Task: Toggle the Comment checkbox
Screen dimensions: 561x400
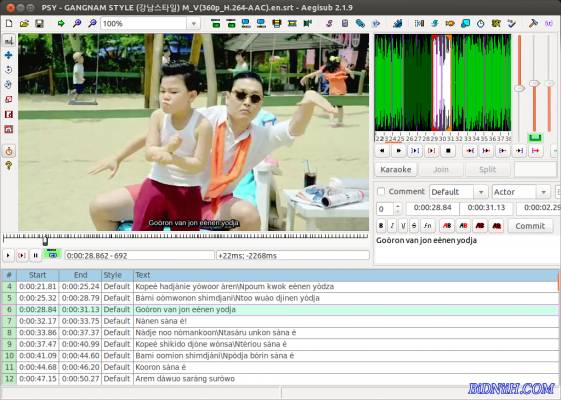Action: coord(381,192)
